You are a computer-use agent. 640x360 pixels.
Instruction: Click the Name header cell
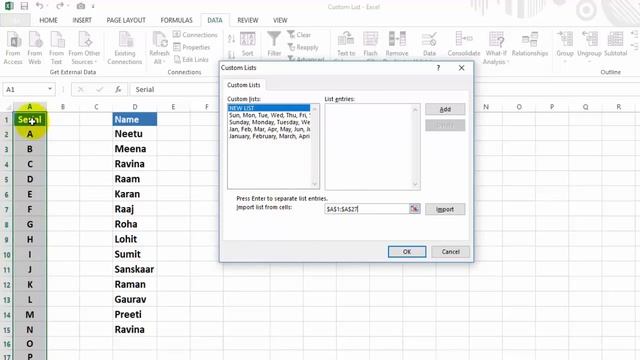(x=135, y=120)
